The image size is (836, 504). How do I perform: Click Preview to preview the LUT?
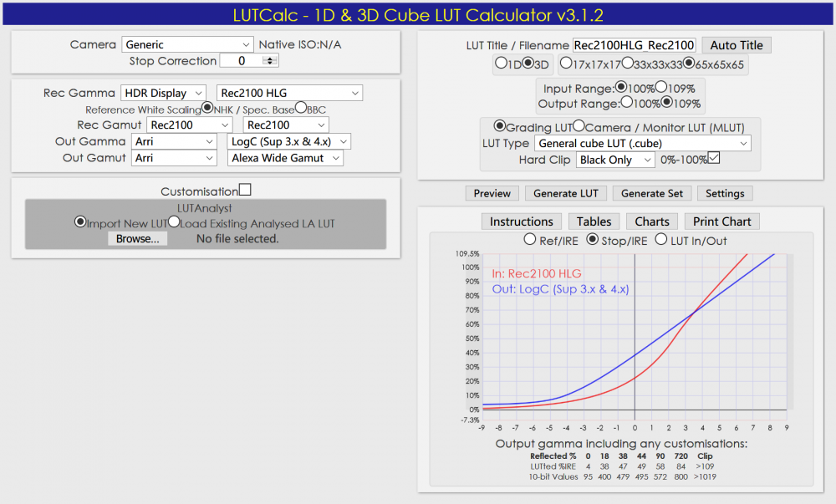(x=492, y=193)
